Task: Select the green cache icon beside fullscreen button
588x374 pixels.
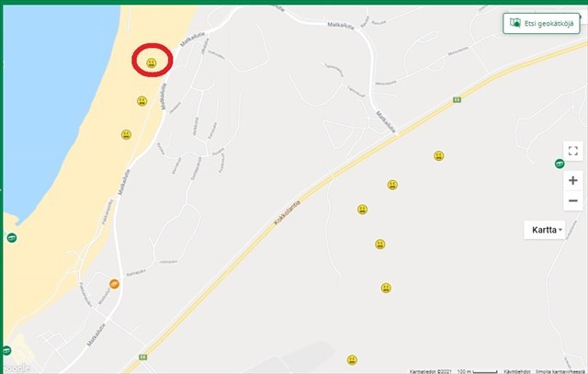Action: 560,164
